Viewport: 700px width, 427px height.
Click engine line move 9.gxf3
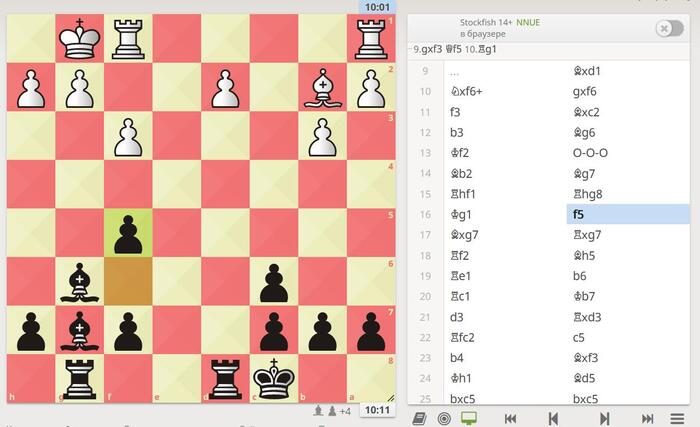point(428,50)
